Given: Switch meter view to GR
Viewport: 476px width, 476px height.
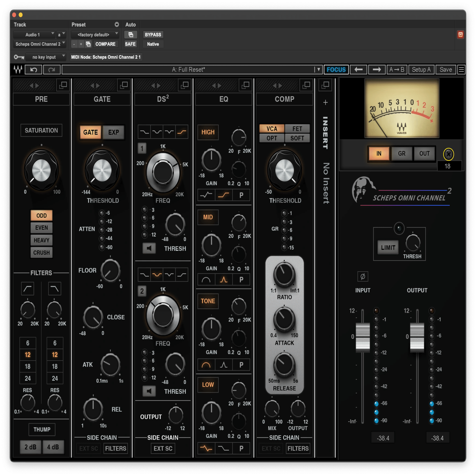Looking at the screenshot, I should pyautogui.click(x=402, y=154).
